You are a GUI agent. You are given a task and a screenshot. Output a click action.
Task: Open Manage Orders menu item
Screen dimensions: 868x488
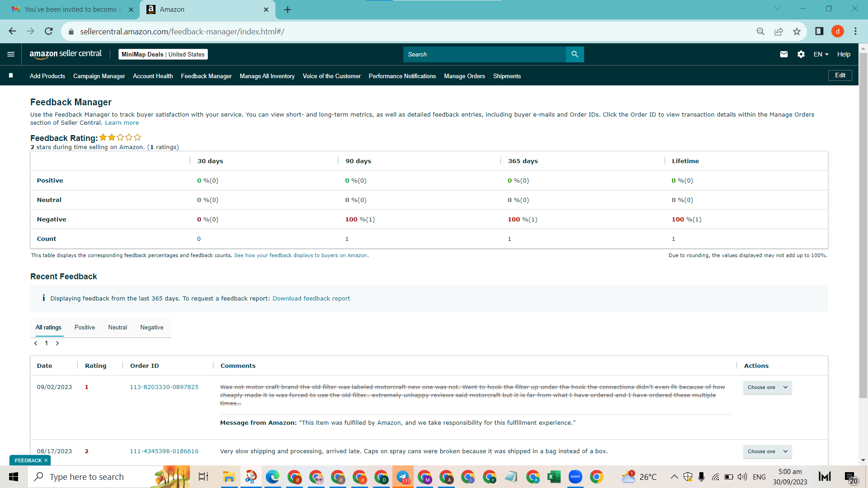[464, 76]
